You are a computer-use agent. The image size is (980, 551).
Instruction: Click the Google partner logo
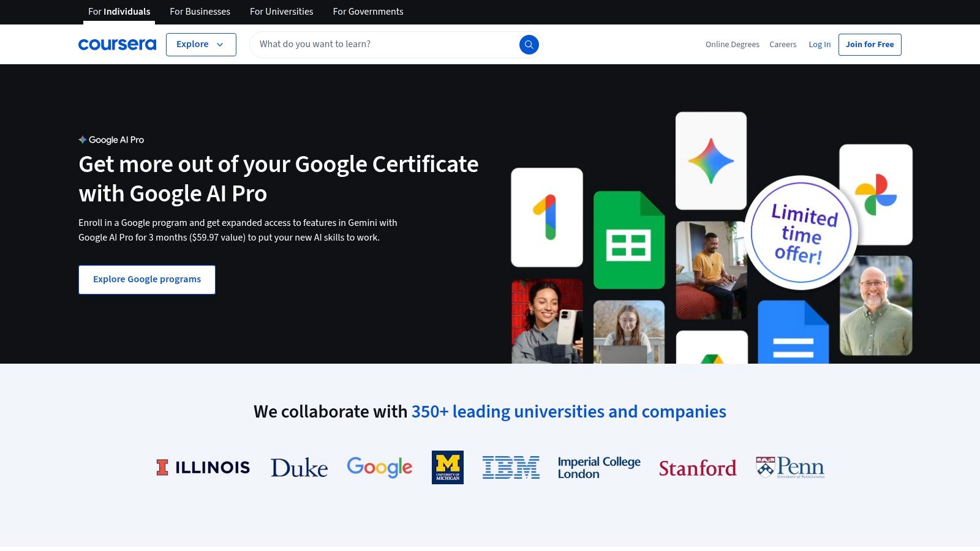point(380,467)
